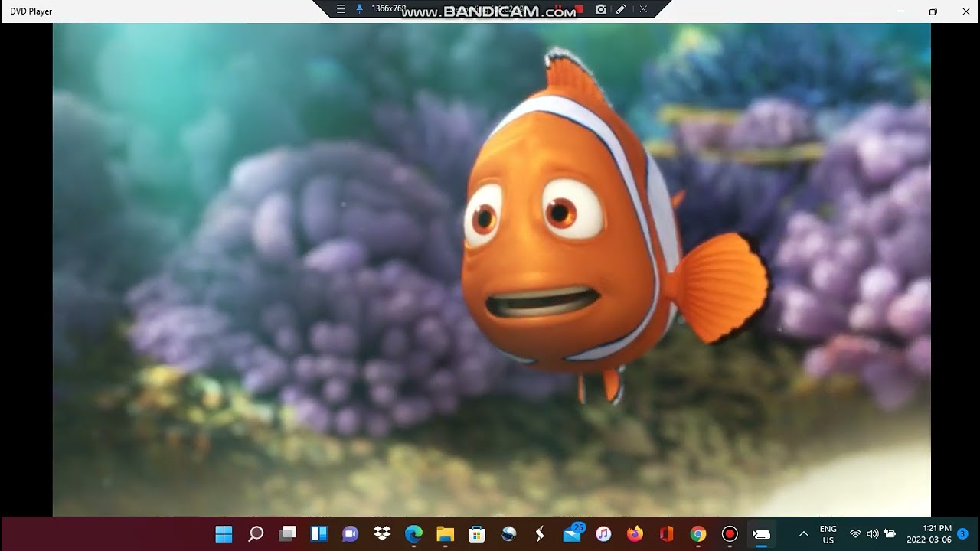This screenshot has height=551, width=980.
Task: Maximize the DVD Player window
Action: coord(933,11)
